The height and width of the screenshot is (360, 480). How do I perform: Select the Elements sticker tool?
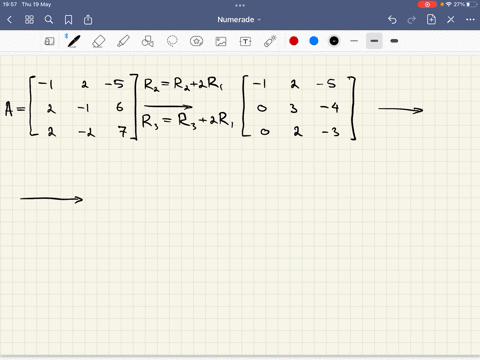click(196, 41)
